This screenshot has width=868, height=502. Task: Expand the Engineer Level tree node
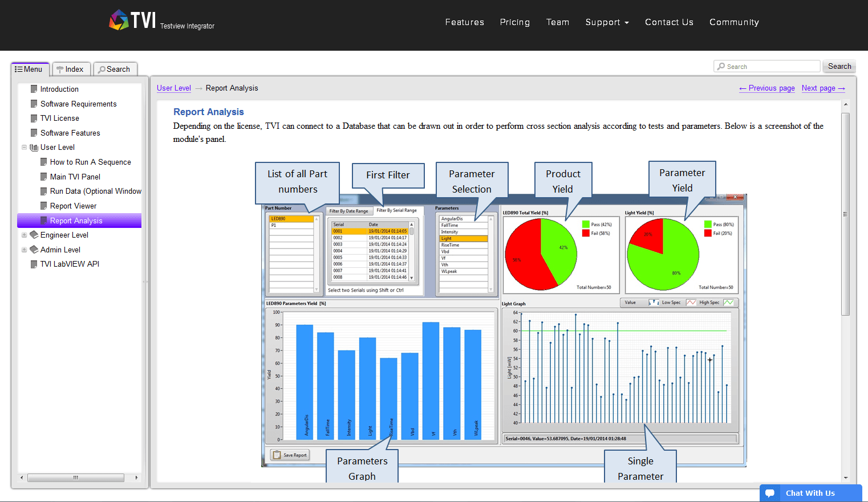(24, 235)
